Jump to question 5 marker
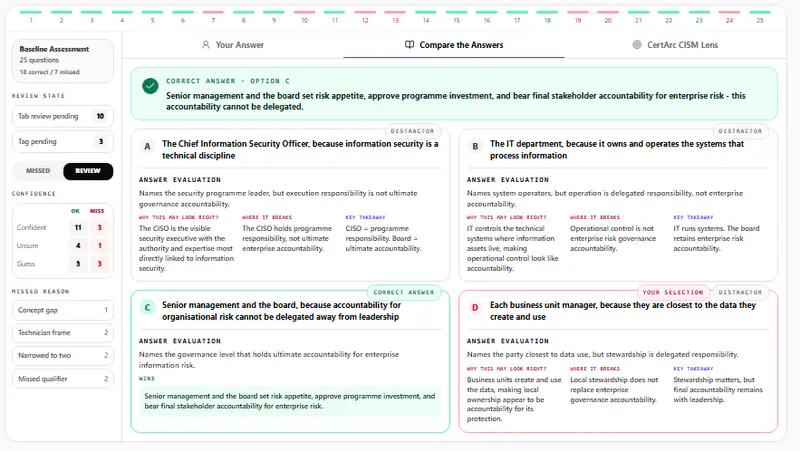 (153, 16)
